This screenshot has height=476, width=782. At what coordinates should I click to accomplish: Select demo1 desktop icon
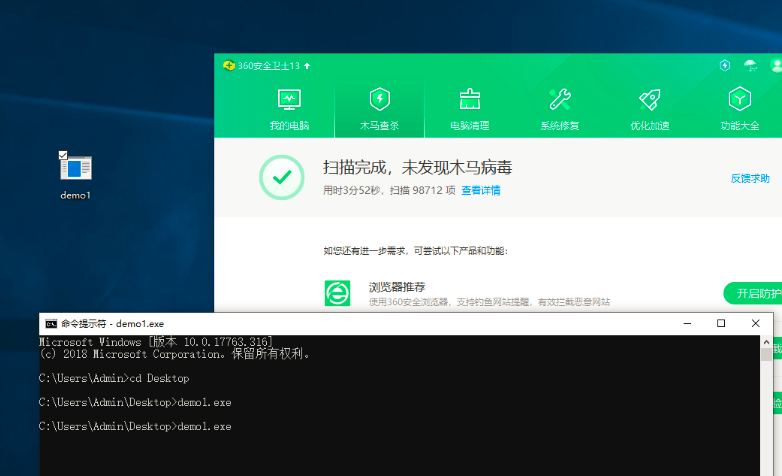click(75, 176)
